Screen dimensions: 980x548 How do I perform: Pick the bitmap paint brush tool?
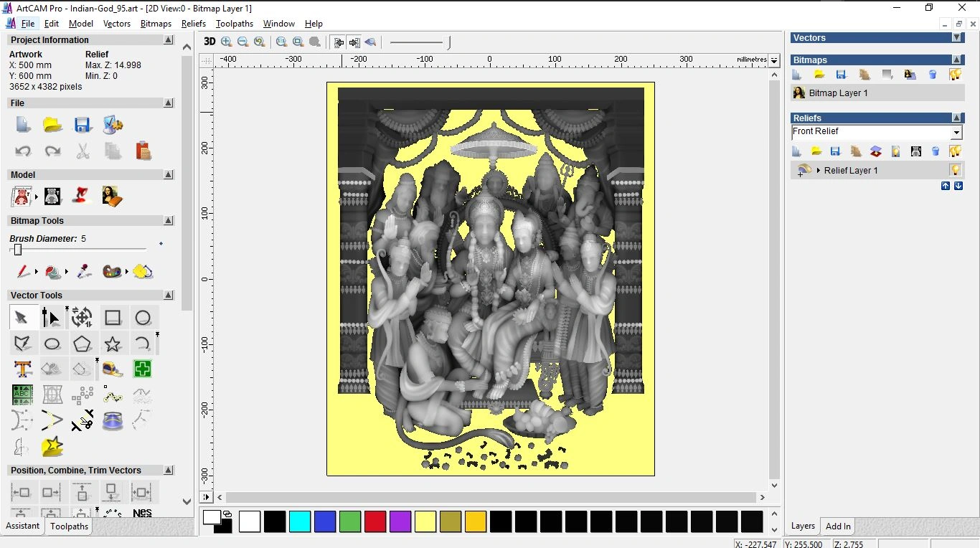[x=23, y=272]
